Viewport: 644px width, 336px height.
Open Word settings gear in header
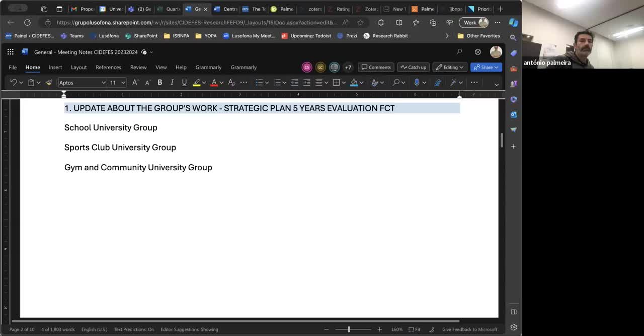coord(477,52)
